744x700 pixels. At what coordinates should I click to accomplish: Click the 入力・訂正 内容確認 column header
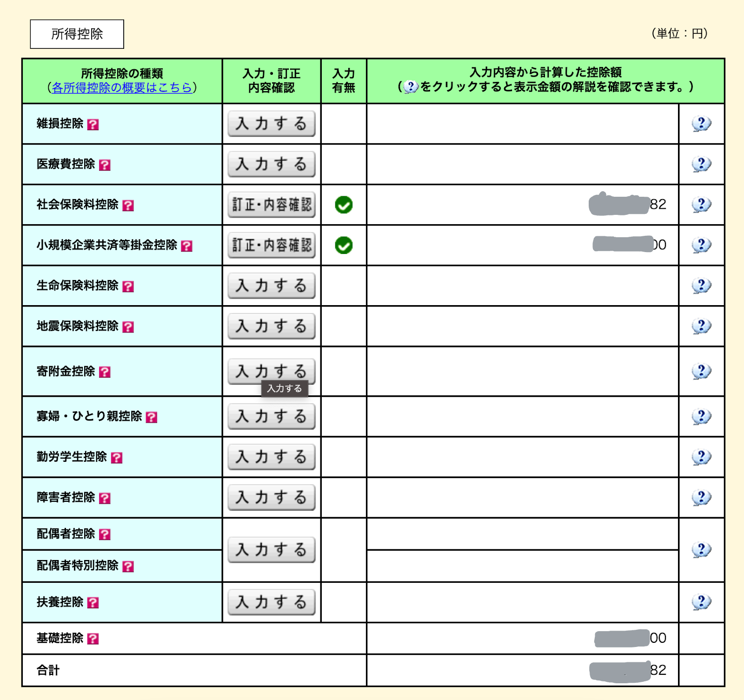[x=272, y=80]
